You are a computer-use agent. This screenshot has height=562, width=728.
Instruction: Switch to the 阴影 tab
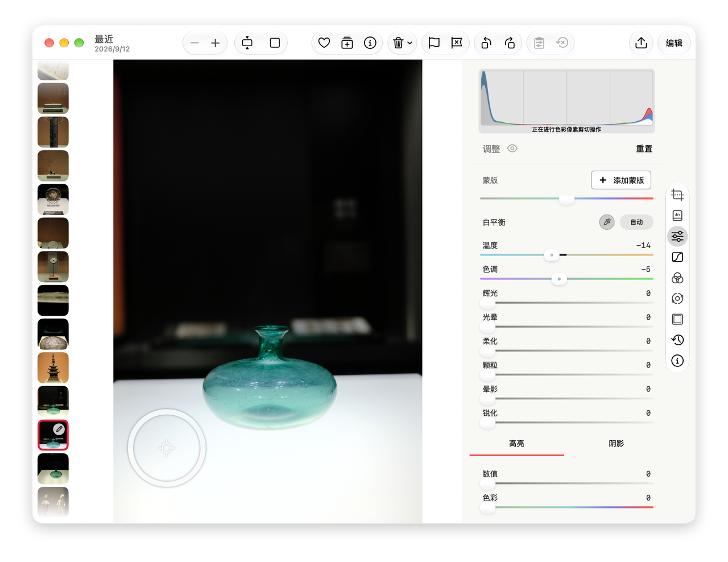(617, 444)
